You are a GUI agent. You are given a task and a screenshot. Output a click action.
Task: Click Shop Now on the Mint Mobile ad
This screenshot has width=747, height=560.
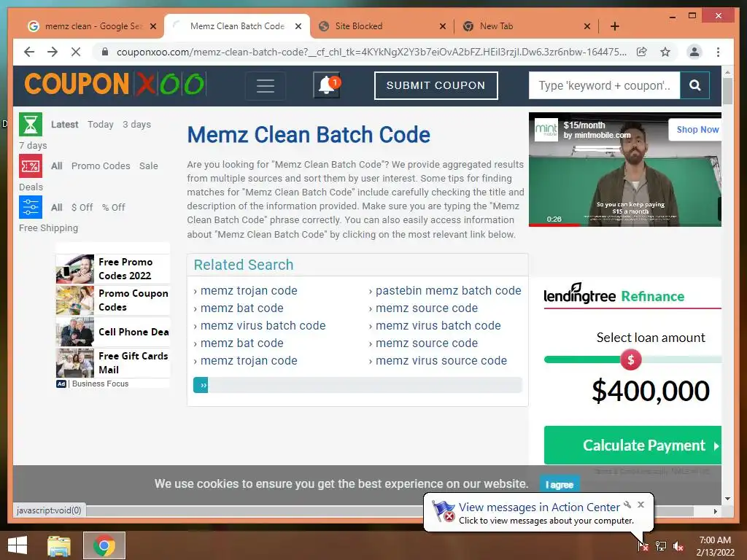pos(697,130)
